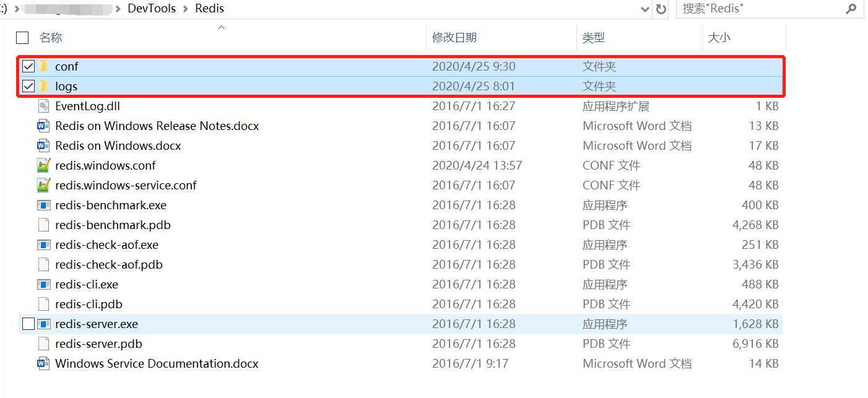Click the Word icon of Redis on Windows.docx
This screenshot has height=398, width=868.
click(x=43, y=145)
